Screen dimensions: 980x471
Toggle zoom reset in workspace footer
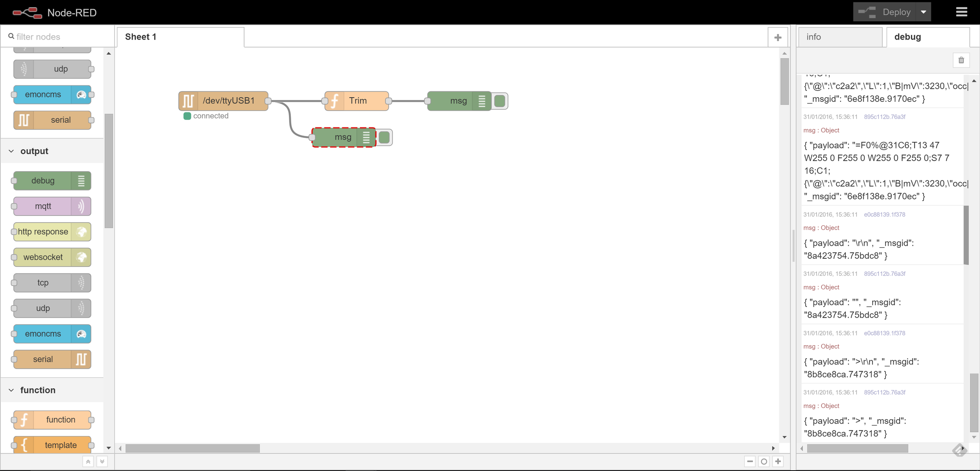tap(764, 461)
